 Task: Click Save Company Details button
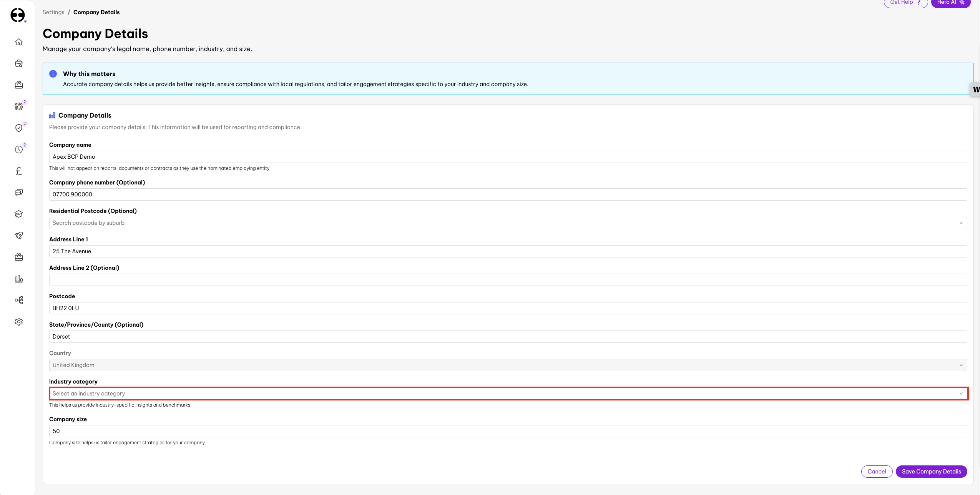931,472
